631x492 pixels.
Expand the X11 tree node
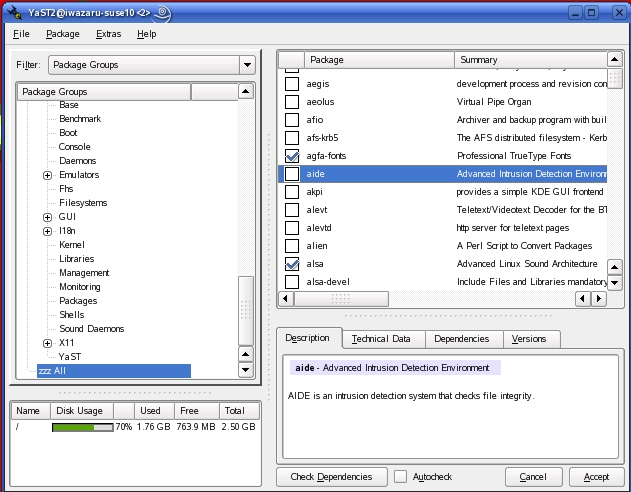pos(47,343)
